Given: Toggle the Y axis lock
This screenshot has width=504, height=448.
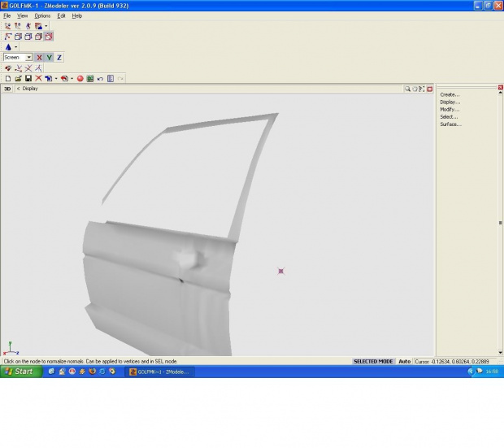Looking at the screenshot, I should (49, 58).
